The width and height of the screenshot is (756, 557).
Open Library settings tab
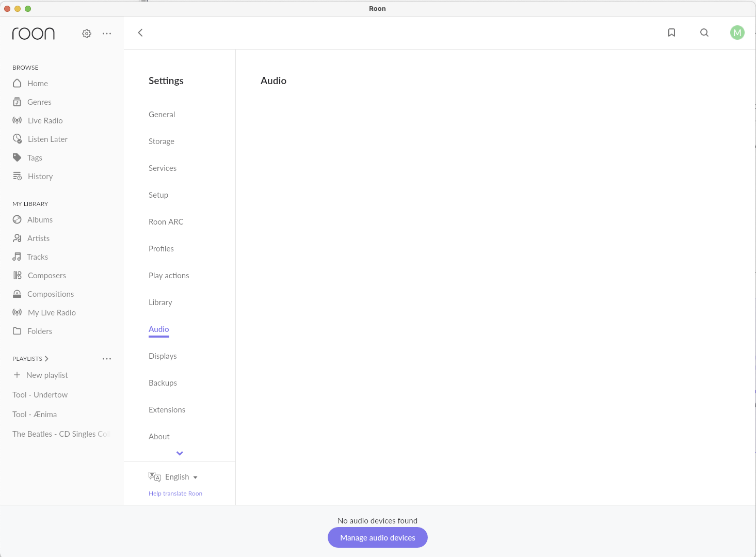pyautogui.click(x=160, y=303)
